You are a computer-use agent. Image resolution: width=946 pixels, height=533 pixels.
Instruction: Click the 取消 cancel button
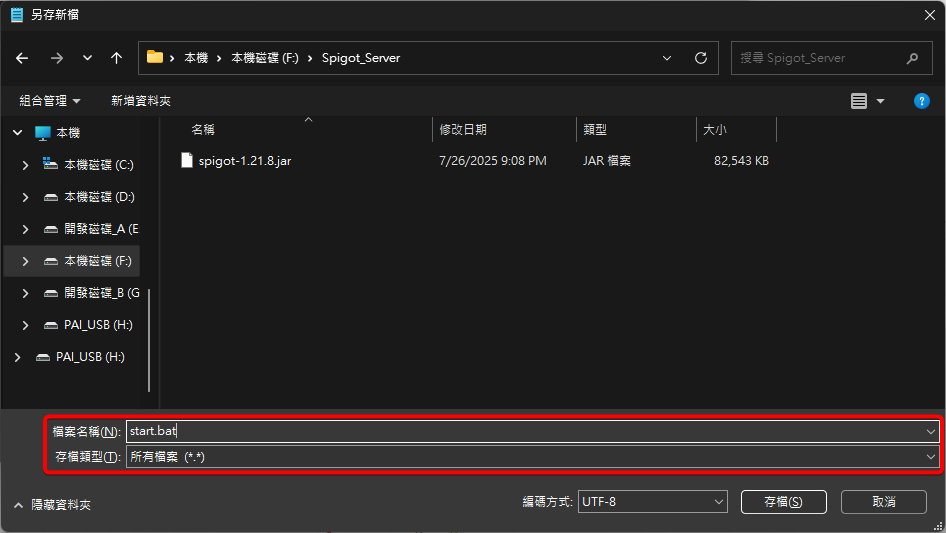point(883,502)
